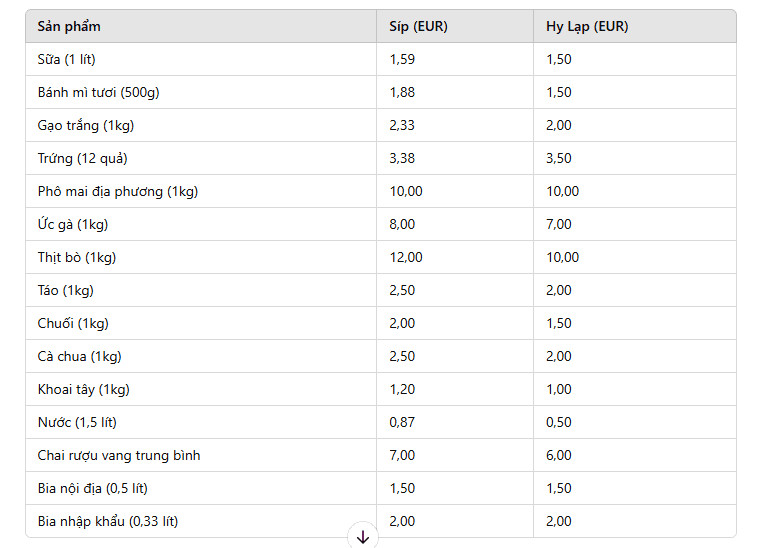Click the Síp (EUR) column header

pyautogui.click(x=418, y=27)
